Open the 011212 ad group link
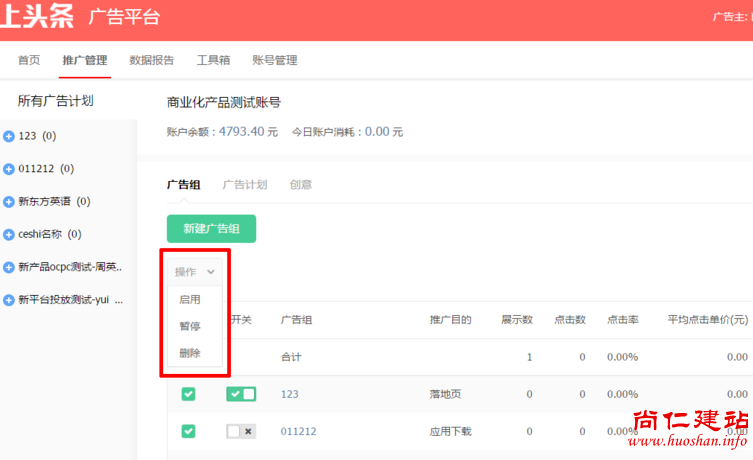 (x=298, y=431)
